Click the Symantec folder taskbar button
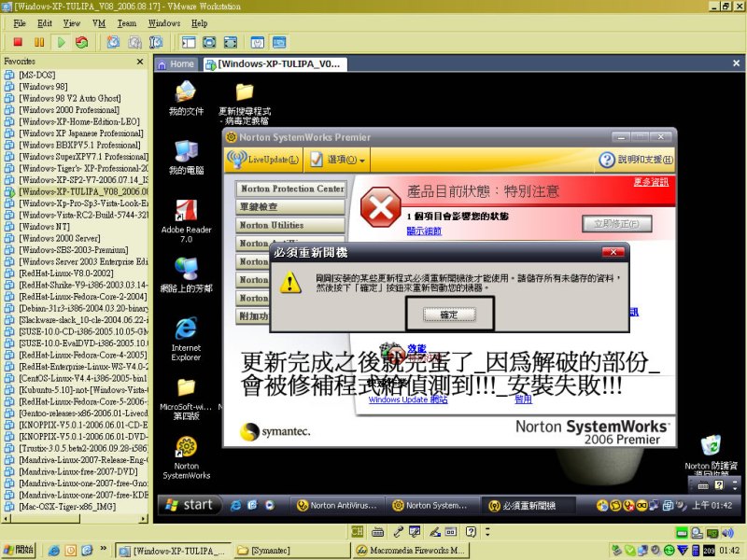Screen dimensions: 747x560 click(x=291, y=551)
